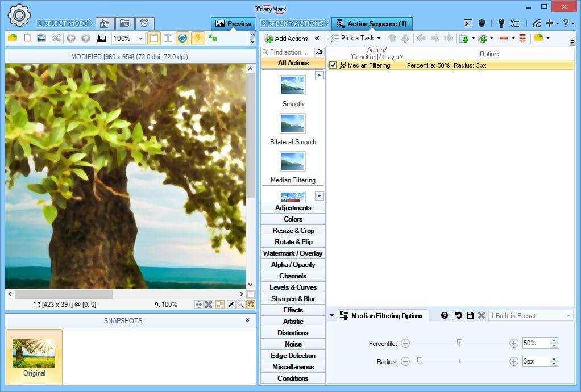Open the command line console icon
This screenshot has height=392, width=581.
click(468, 23)
